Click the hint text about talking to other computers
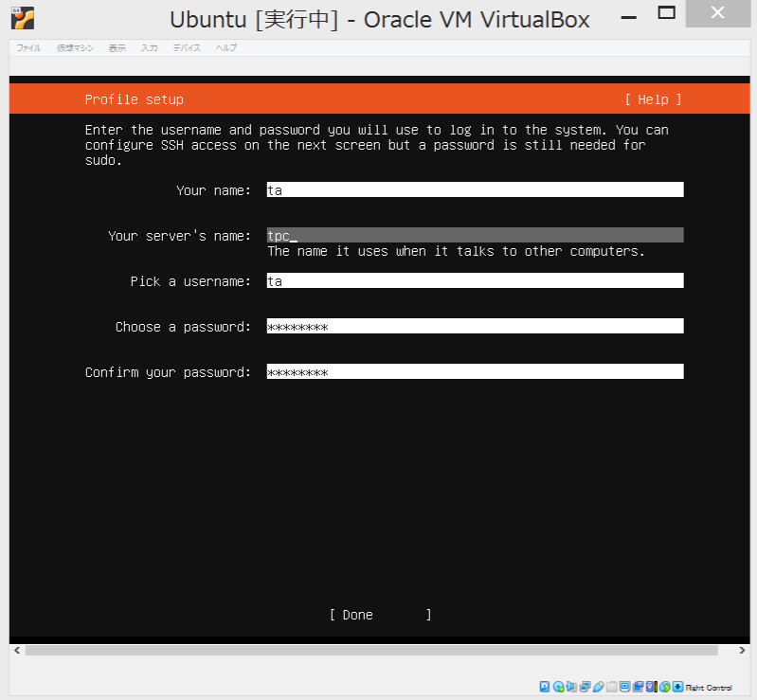This screenshot has width=757, height=700. tap(457, 251)
